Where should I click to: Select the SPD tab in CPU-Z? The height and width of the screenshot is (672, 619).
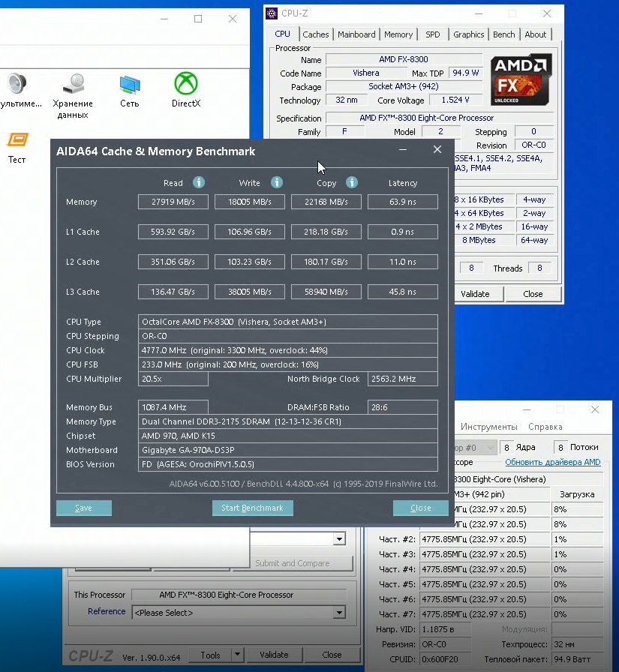432,34
